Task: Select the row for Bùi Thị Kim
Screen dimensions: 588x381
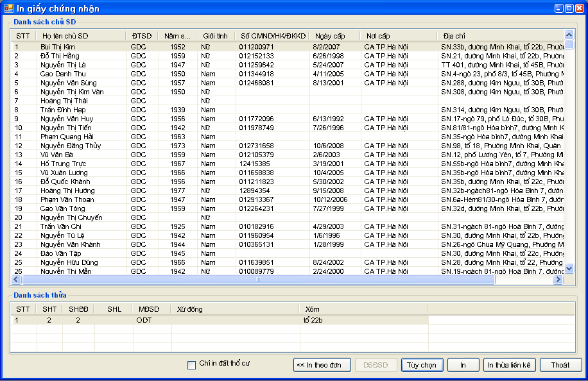Action: (58, 47)
